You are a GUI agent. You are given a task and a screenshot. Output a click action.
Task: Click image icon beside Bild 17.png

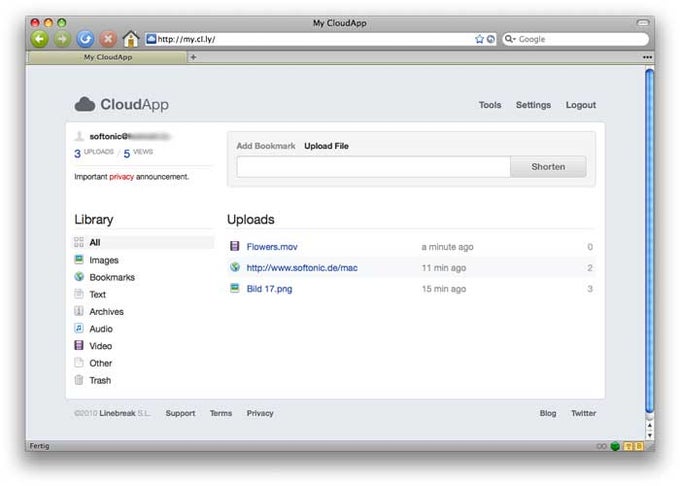pos(235,288)
